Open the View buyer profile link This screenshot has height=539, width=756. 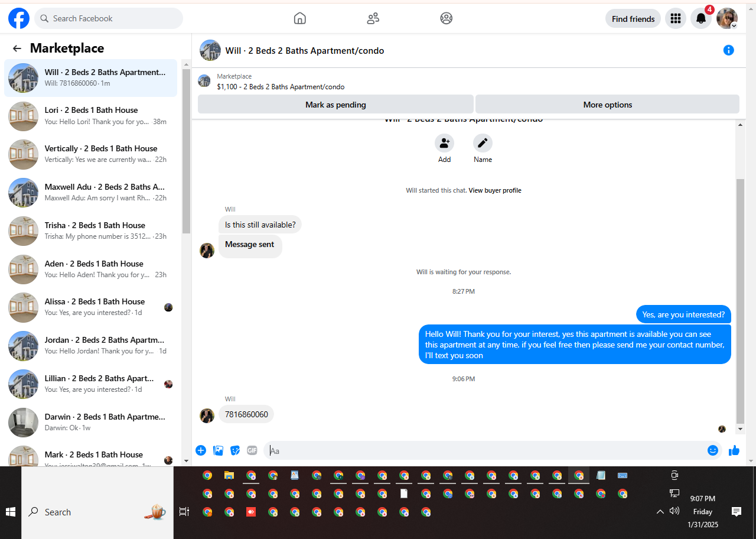coord(495,190)
